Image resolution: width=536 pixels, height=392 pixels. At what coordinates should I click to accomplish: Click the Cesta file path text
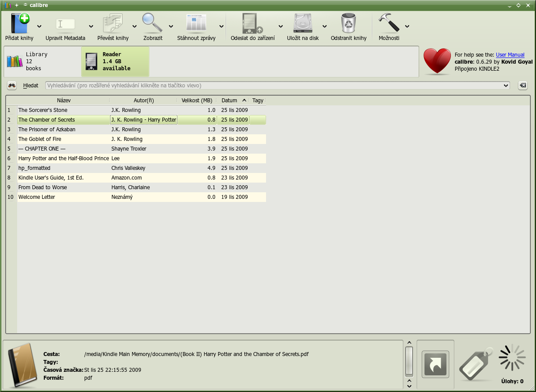click(196, 354)
